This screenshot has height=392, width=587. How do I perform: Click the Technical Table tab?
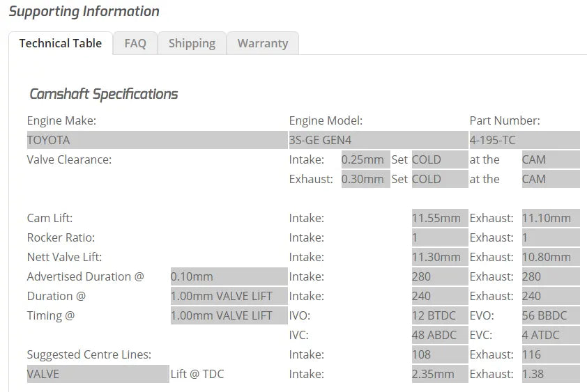(x=61, y=43)
